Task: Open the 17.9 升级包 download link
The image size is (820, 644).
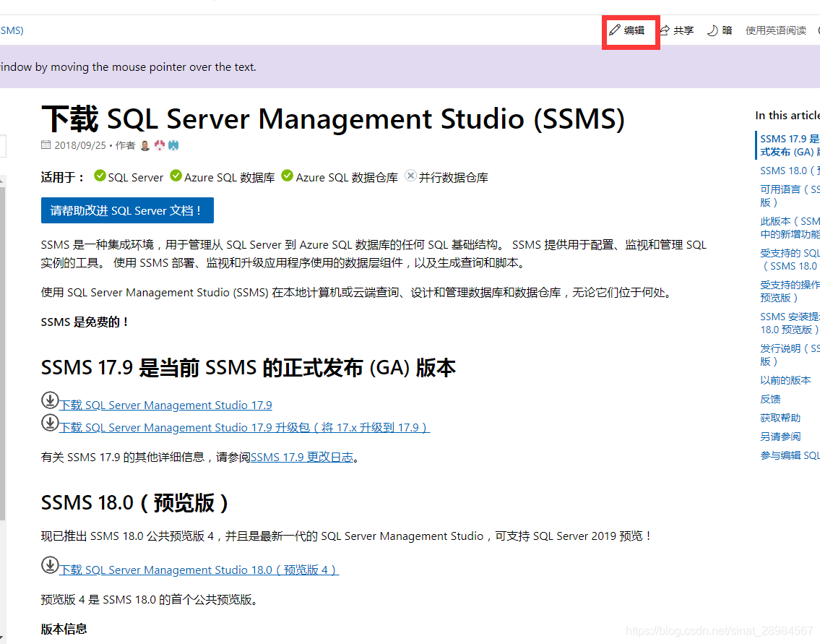Action: [x=245, y=427]
